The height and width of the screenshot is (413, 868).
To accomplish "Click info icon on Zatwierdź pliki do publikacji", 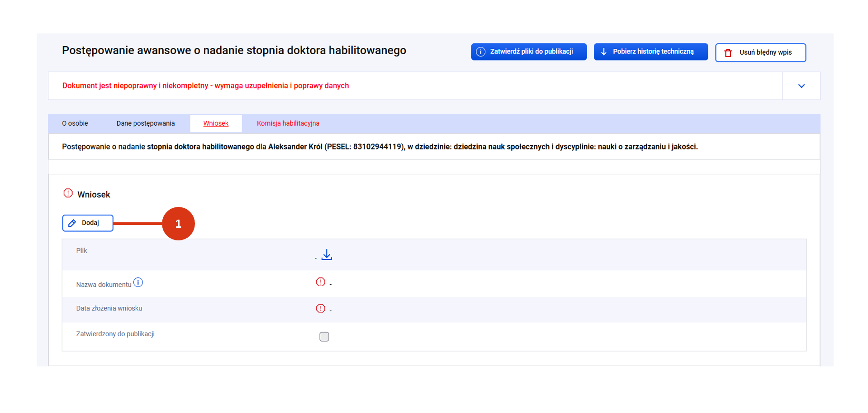I will click(x=481, y=52).
